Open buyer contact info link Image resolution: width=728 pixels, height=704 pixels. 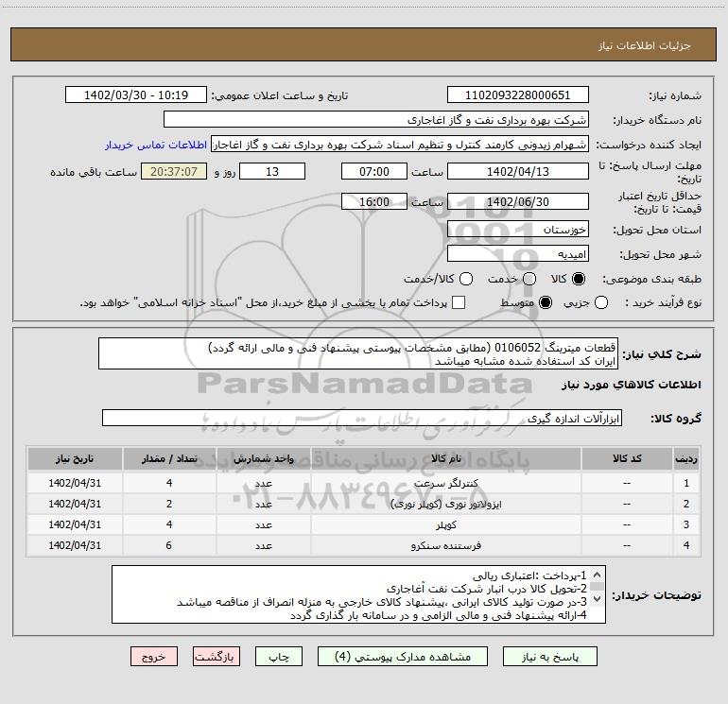[156, 145]
